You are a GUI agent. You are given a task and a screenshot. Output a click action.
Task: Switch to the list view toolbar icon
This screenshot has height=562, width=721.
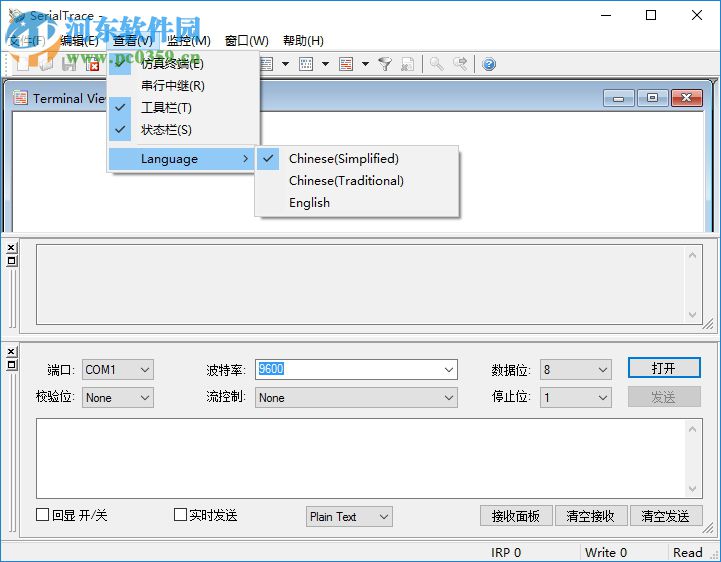[267, 64]
